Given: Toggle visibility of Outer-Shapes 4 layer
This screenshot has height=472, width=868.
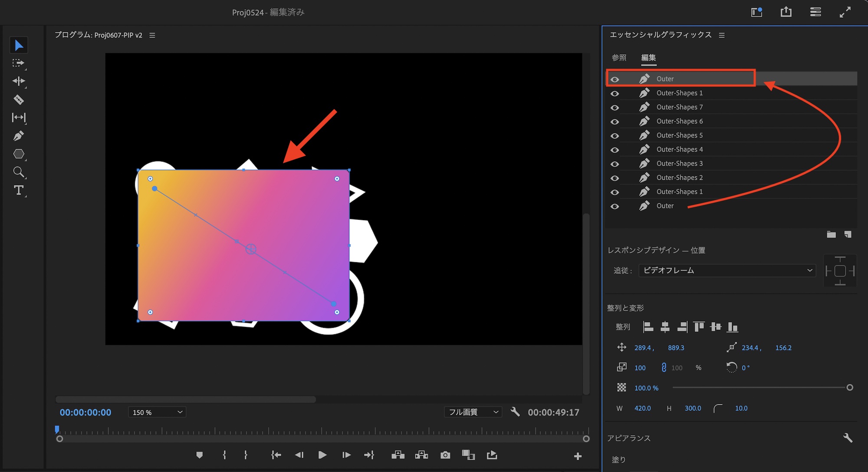Looking at the screenshot, I should click(615, 150).
